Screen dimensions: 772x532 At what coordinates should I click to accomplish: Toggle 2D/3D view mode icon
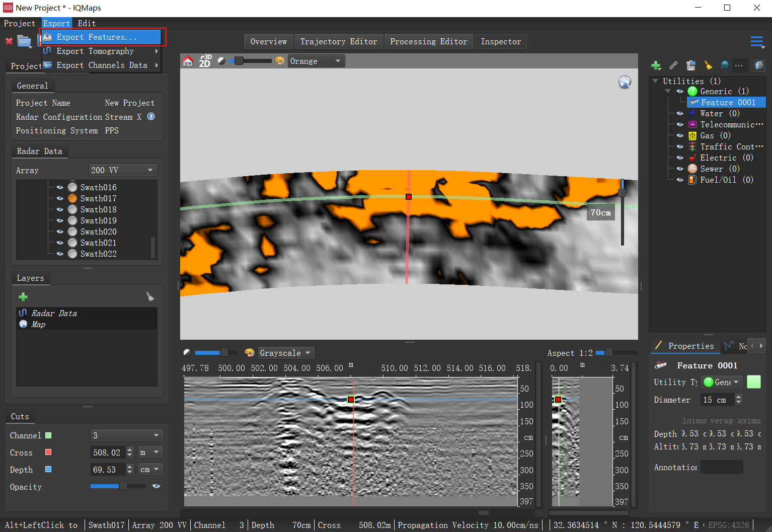tap(205, 61)
